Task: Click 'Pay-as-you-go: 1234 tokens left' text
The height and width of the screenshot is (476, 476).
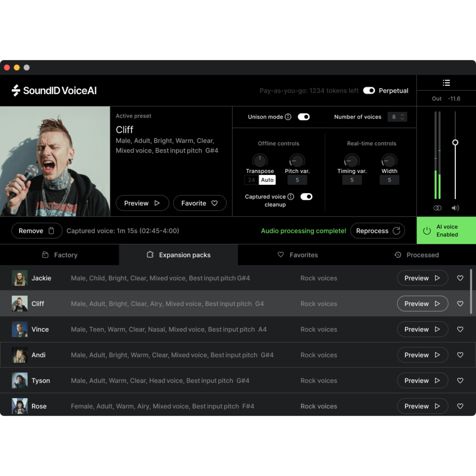Action: coord(309,91)
